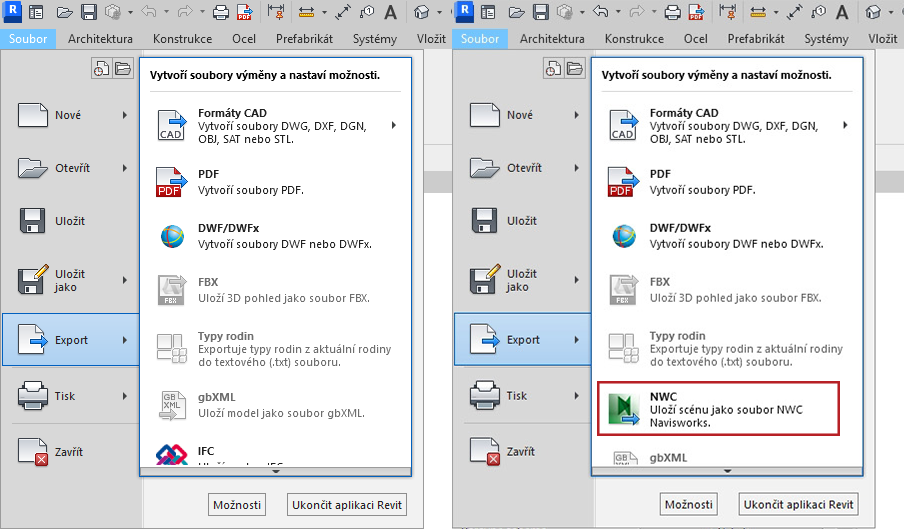
Task: Expand Nové submenu arrow in right menu
Action: pyautogui.click(x=577, y=115)
